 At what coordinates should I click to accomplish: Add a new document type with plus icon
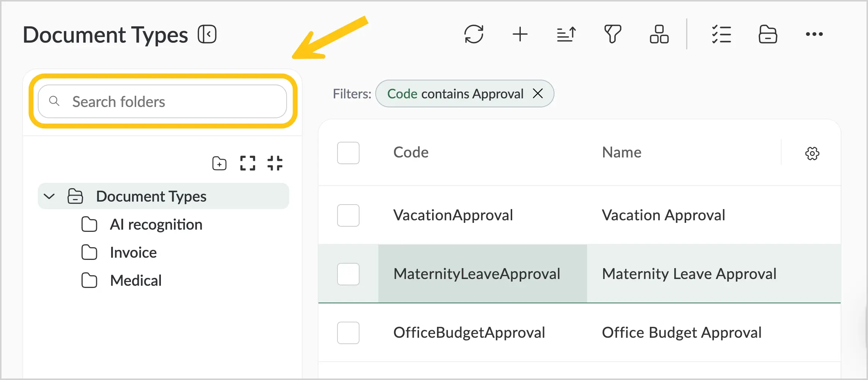tap(520, 34)
